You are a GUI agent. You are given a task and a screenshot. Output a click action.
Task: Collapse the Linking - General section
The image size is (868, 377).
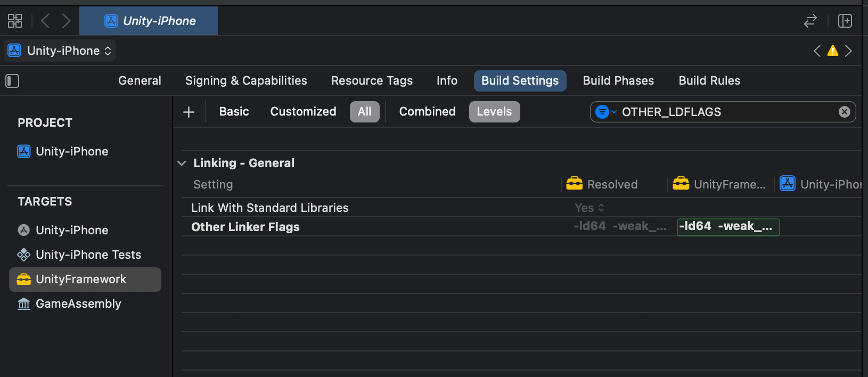click(182, 163)
